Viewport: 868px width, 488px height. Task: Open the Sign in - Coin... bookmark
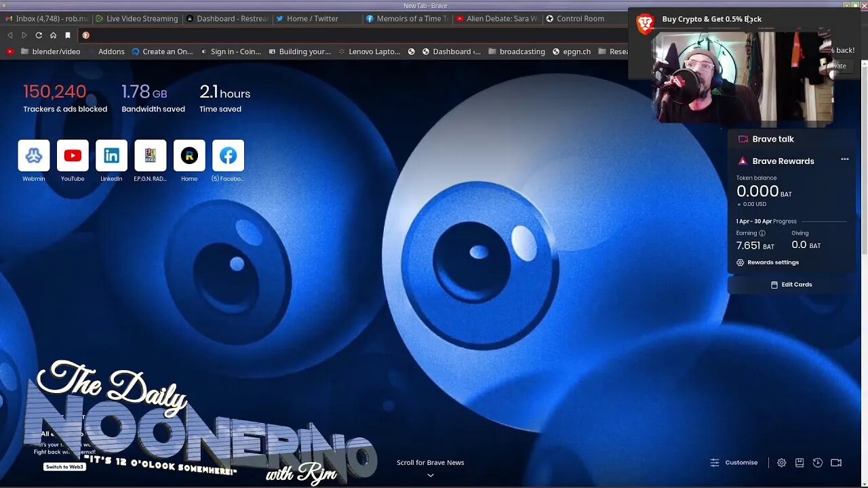coord(231,52)
